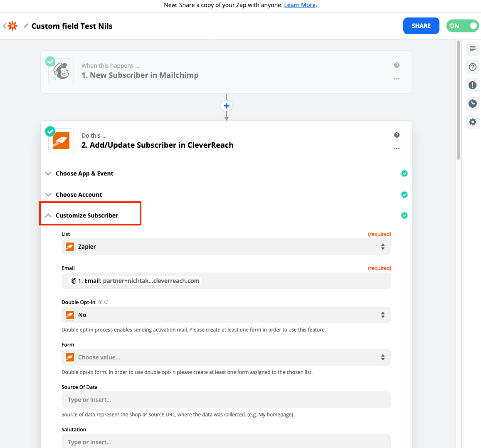
Task: Expand the Choose Account section
Action: point(79,195)
